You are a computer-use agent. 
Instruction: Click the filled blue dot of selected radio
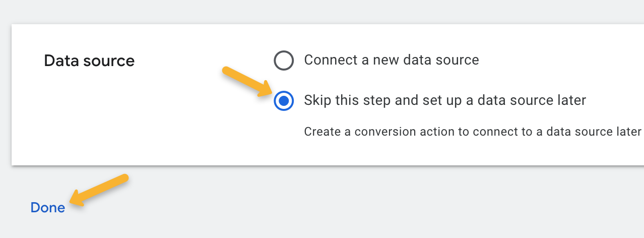coord(284,101)
